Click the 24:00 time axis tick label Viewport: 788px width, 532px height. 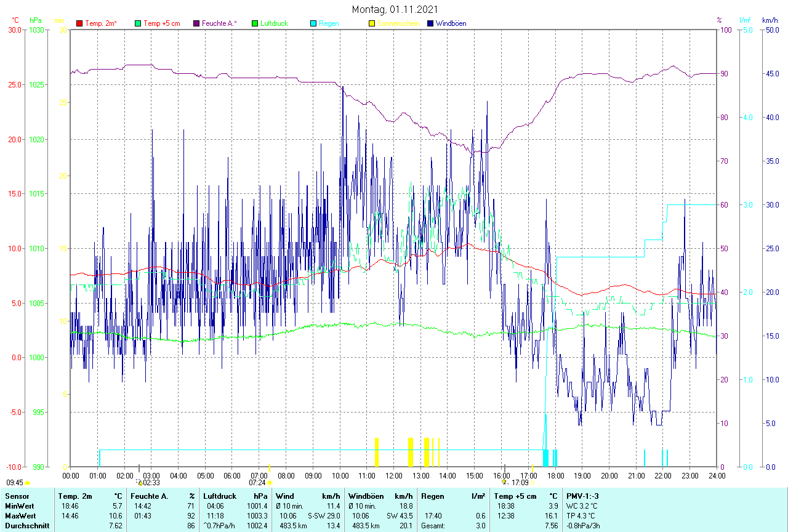pyautogui.click(x=717, y=475)
